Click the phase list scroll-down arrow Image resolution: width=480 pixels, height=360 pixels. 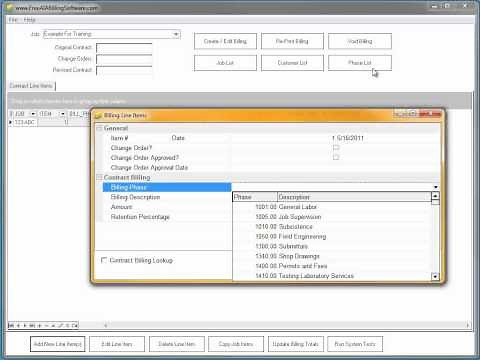pos(435,276)
